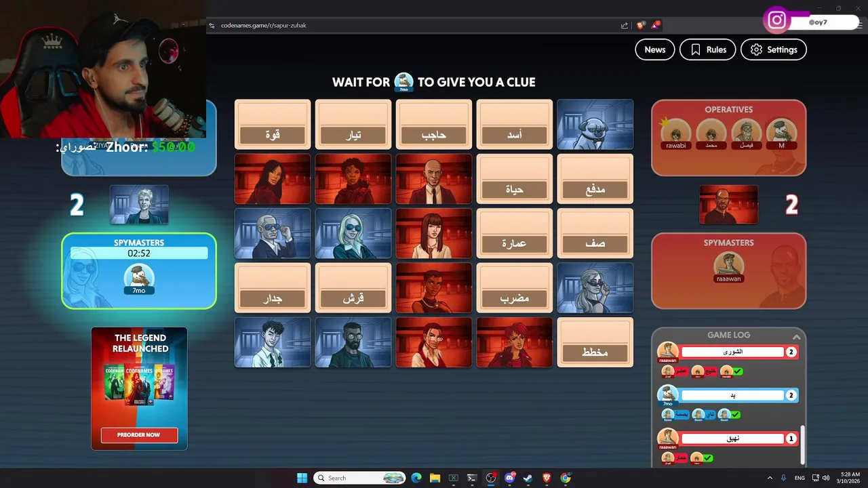Open File Explorer from taskbar
The height and width of the screenshot is (488, 868).
tap(435, 478)
